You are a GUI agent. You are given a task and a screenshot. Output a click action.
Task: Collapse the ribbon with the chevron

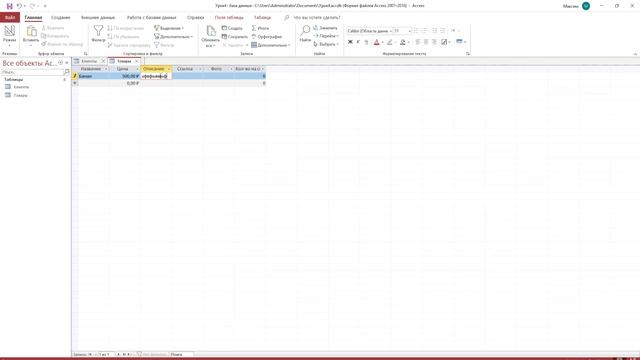(x=635, y=54)
